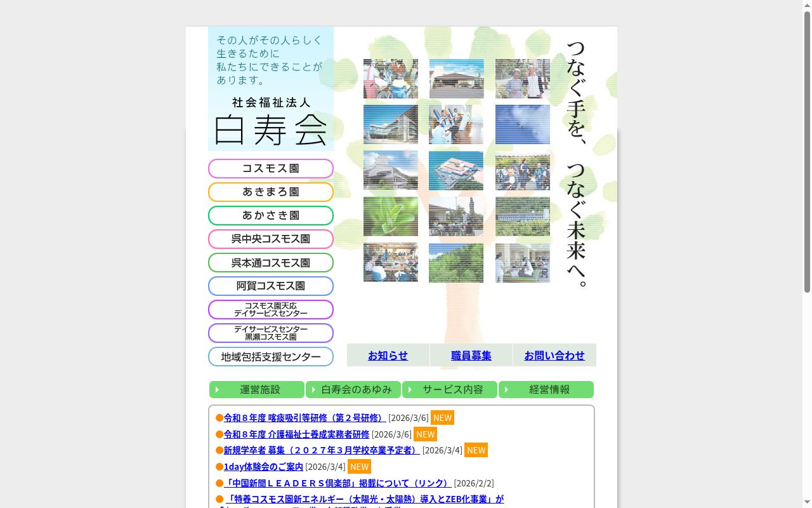
Task: Open 新規学卒者 募集 news link
Action: pos(322,450)
